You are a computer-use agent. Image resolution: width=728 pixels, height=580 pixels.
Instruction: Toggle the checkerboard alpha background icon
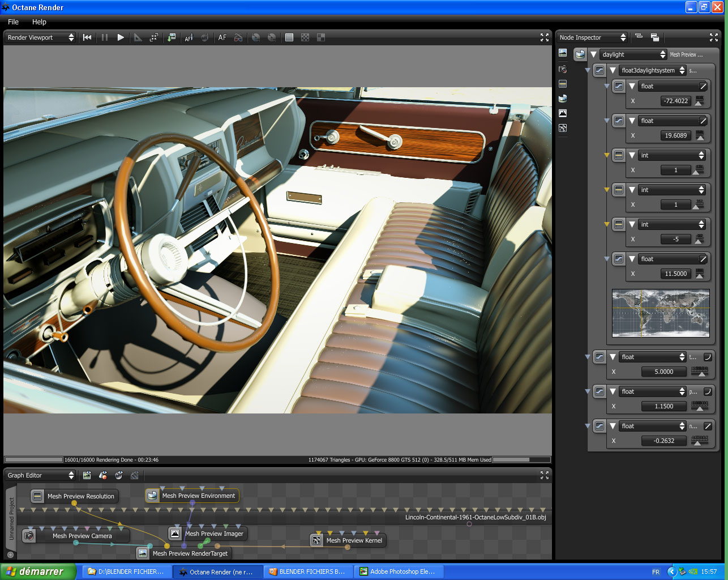[305, 37]
